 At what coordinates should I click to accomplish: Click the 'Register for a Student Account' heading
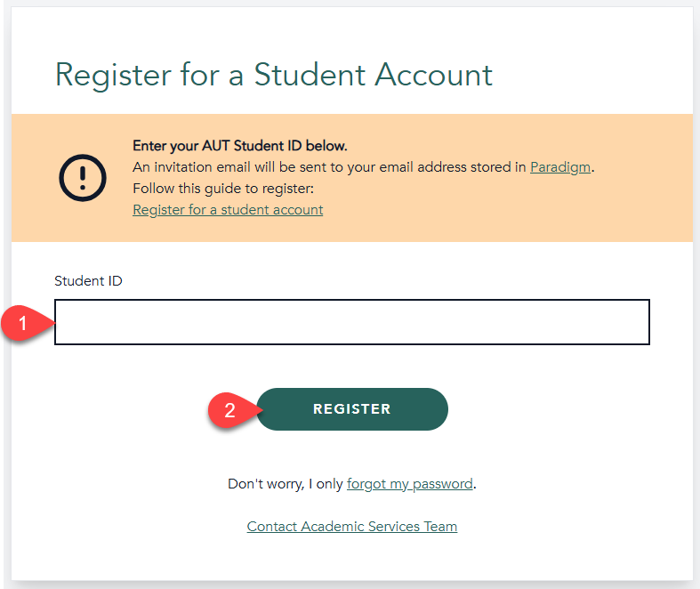(x=274, y=75)
